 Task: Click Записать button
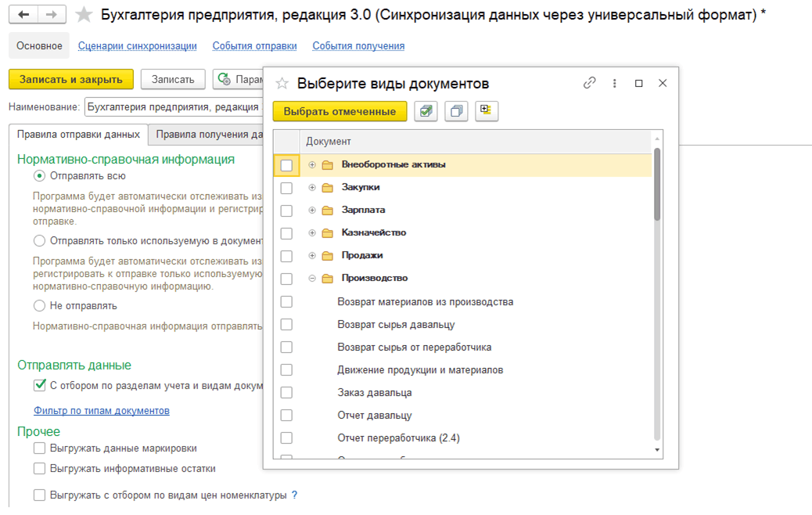(x=173, y=79)
